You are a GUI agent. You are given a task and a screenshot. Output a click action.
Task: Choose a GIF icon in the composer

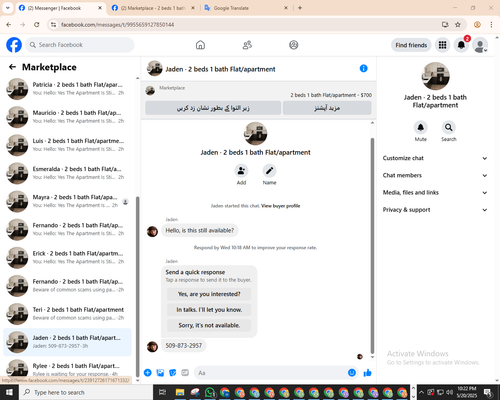point(185,373)
